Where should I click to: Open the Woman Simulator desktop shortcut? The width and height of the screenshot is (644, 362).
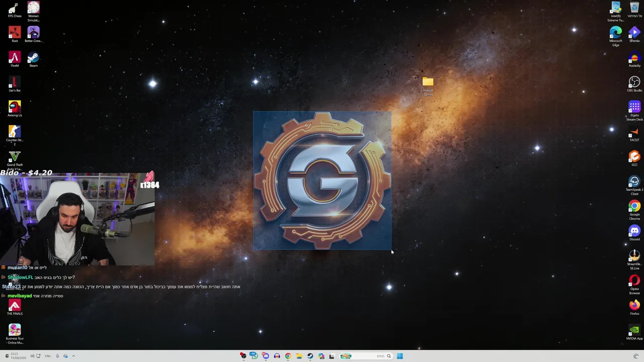(33, 11)
